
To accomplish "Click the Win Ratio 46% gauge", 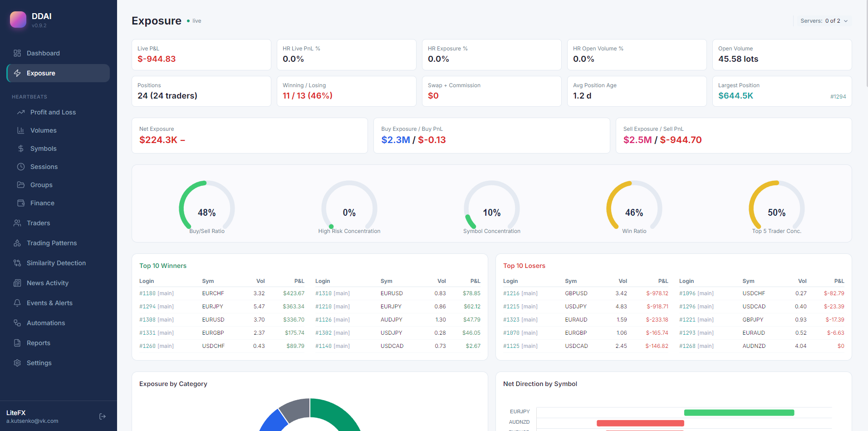I will point(634,207).
